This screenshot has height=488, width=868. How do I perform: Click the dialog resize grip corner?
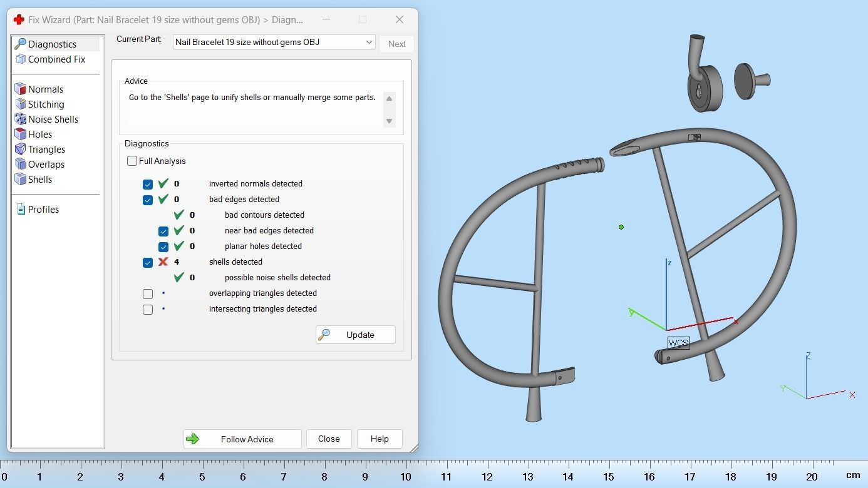pyautogui.click(x=413, y=447)
